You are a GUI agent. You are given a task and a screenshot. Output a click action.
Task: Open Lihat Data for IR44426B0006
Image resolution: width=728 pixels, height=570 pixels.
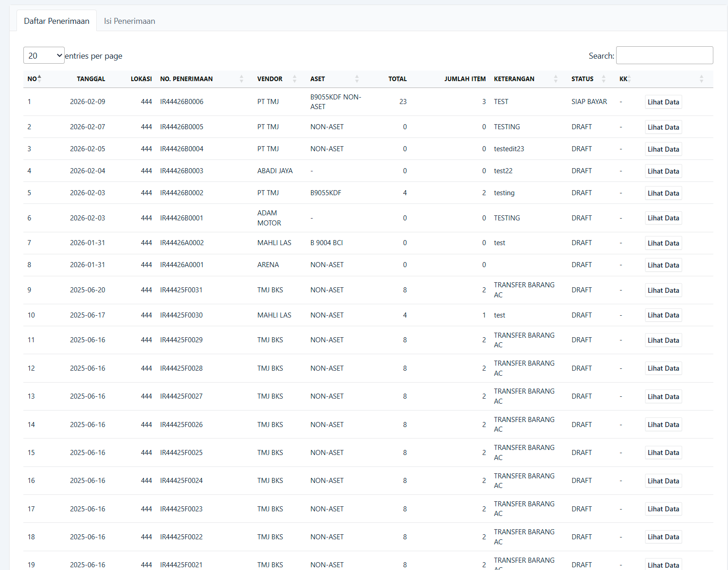click(x=663, y=102)
